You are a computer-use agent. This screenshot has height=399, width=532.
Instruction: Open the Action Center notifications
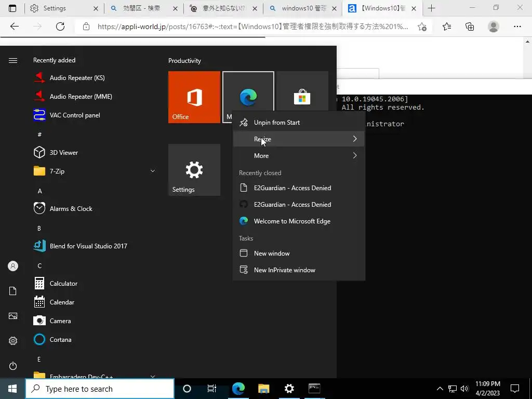(x=515, y=389)
